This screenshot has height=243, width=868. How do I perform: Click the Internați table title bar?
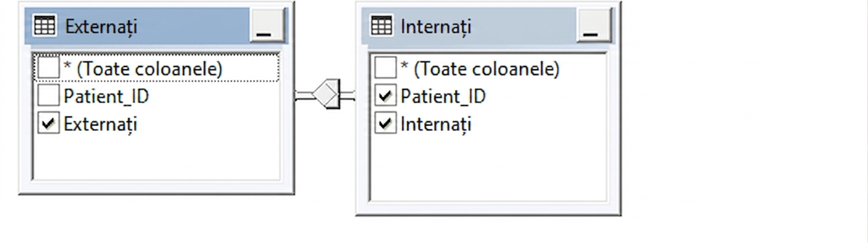click(x=468, y=26)
